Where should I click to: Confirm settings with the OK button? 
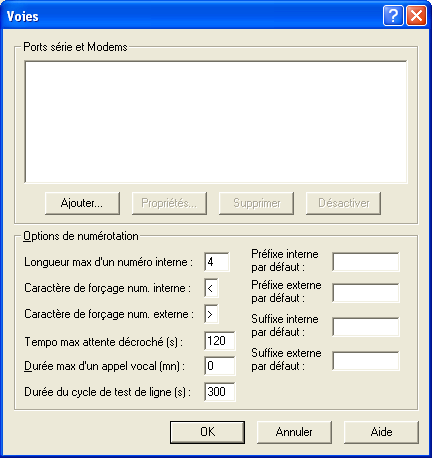click(207, 432)
